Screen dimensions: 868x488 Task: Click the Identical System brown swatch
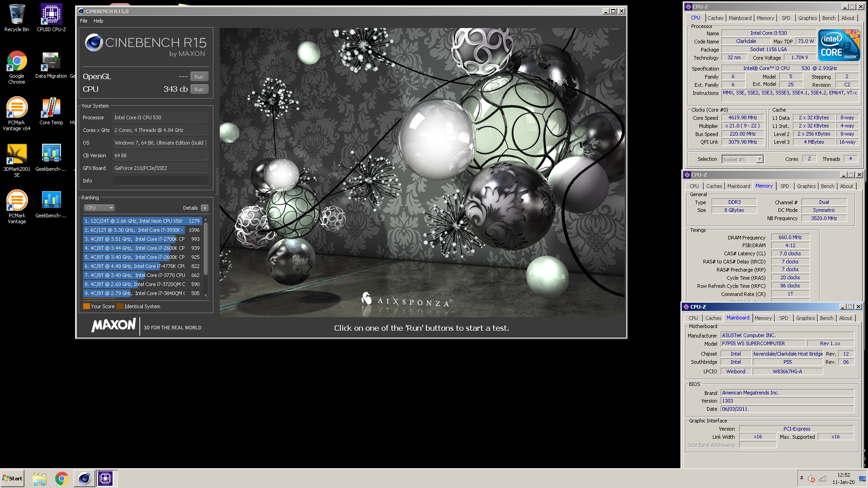[120, 306]
